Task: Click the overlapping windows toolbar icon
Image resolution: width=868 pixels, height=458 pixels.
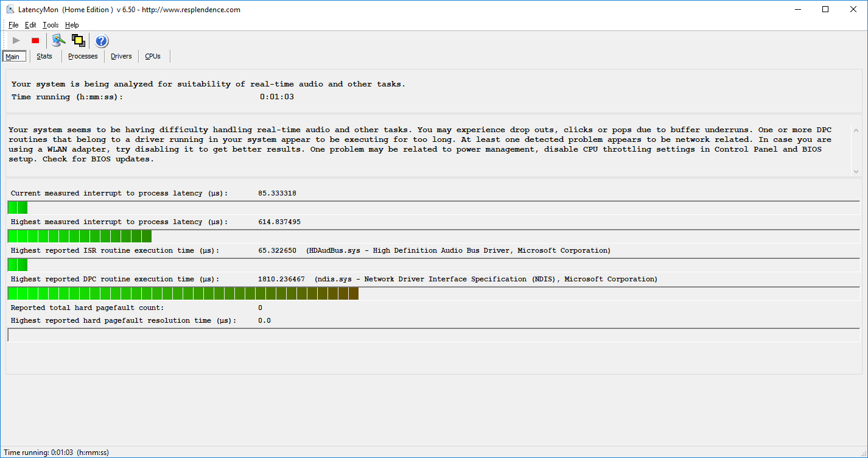Action: point(78,41)
